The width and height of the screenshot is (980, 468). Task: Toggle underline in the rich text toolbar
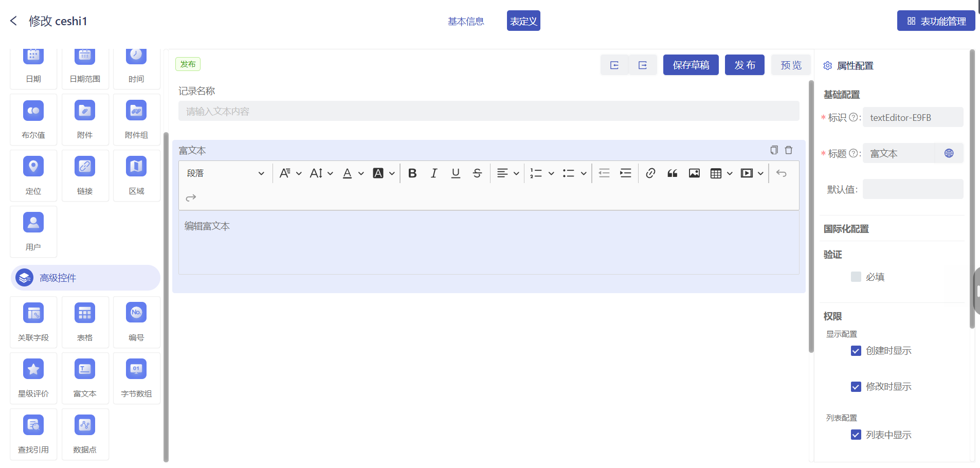coord(456,173)
